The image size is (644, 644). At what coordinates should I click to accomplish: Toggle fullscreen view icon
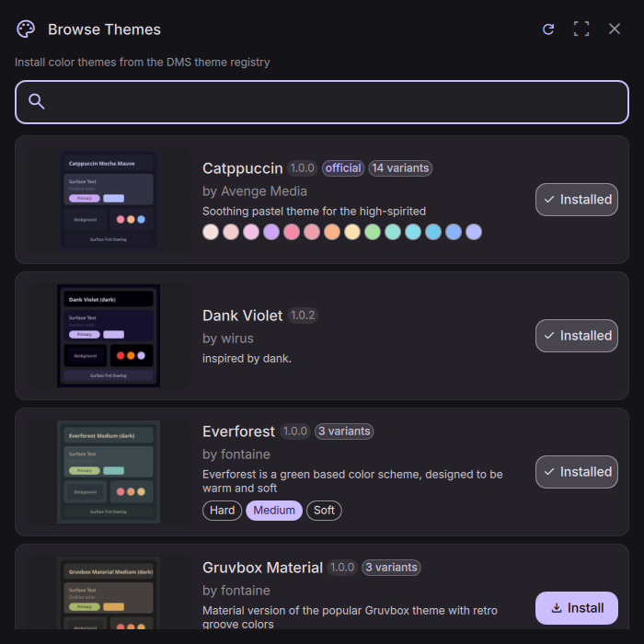[x=581, y=29]
